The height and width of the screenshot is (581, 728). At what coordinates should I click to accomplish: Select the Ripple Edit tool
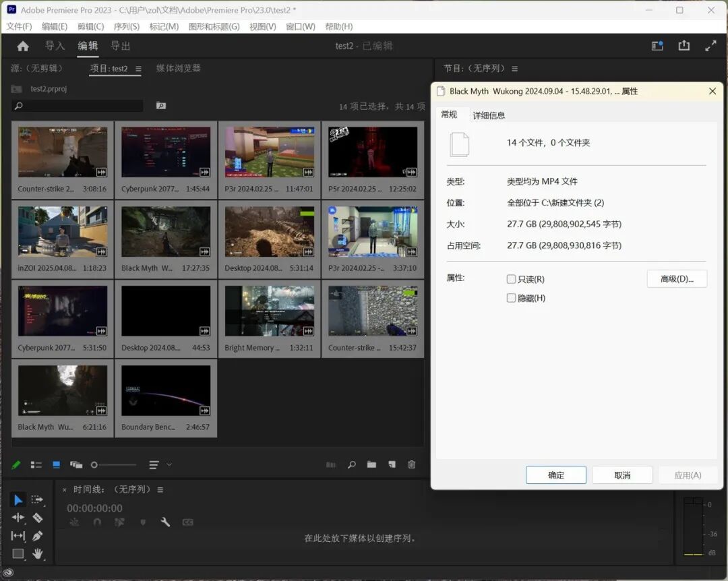[18, 518]
